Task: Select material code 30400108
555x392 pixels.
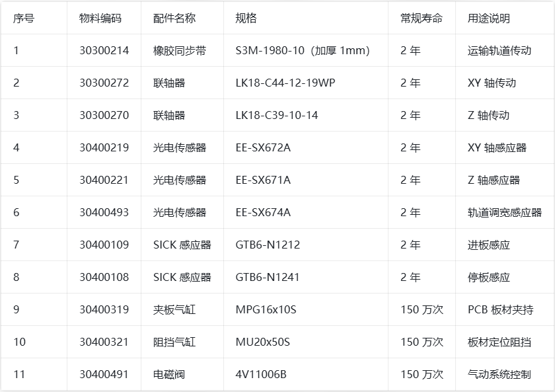Action: tap(104, 277)
